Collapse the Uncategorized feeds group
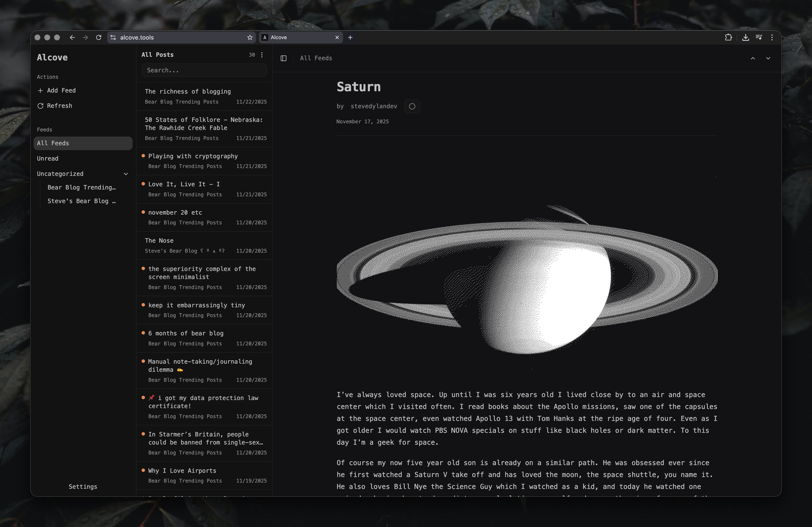812x527 pixels. point(126,174)
